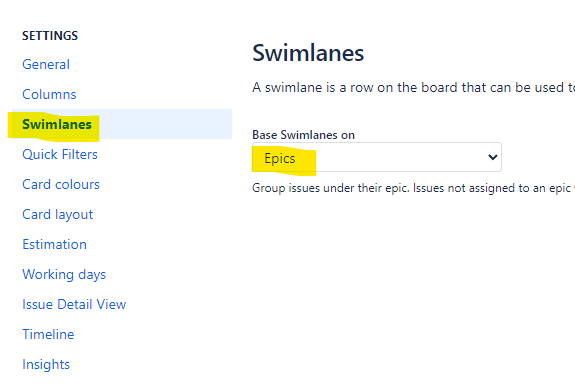Open Quick Filters settings
Viewport: 575px width, 386px height.
pyautogui.click(x=60, y=154)
